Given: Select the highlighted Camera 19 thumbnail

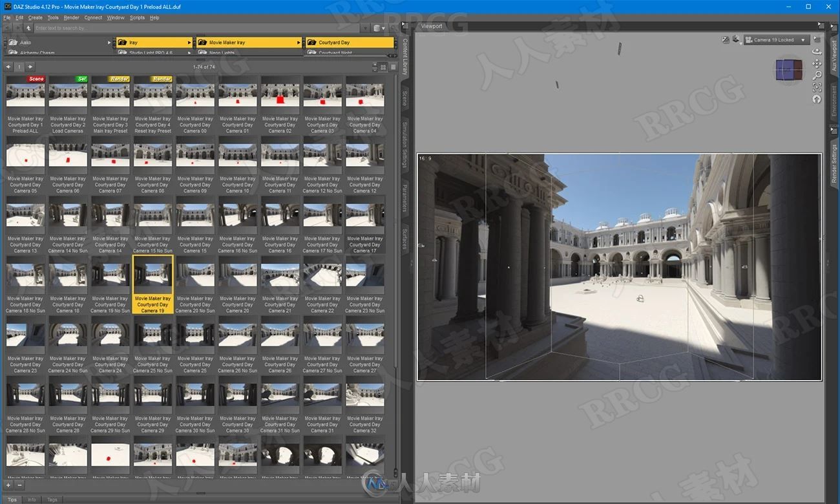Looking at the screenshot, I should point(152,284).
